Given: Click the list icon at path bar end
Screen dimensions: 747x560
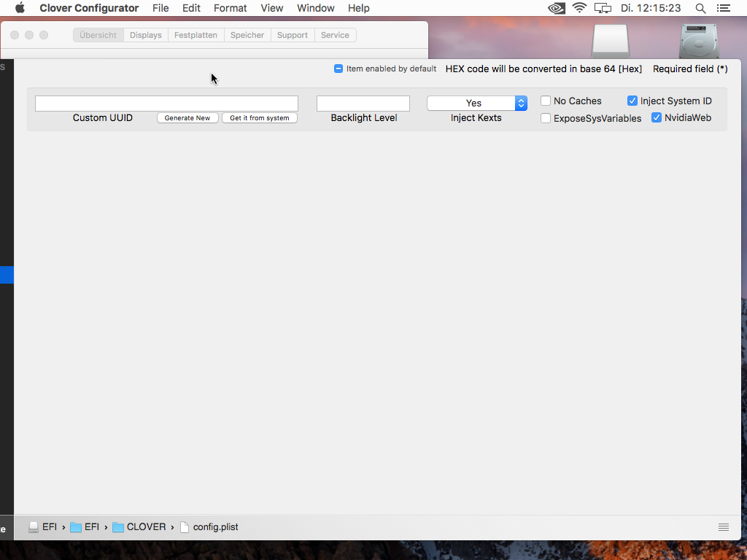Looking at the screenshot, I should point(724,527).
